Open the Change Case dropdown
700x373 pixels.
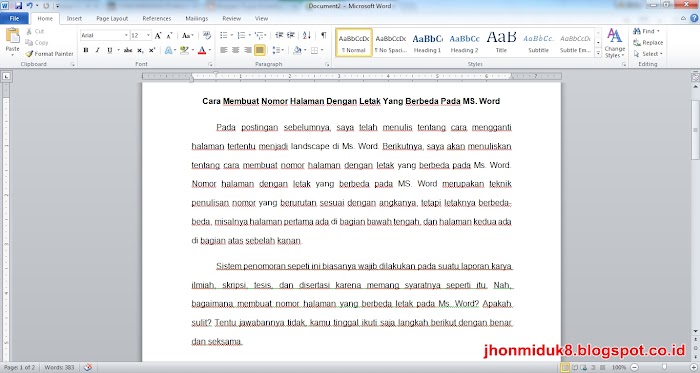[188, 35]
